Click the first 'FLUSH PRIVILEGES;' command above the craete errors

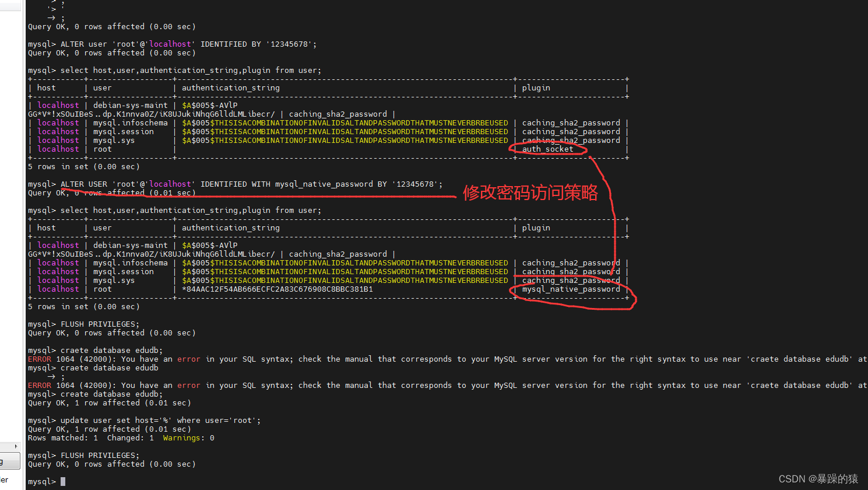(x=100, y=324)
